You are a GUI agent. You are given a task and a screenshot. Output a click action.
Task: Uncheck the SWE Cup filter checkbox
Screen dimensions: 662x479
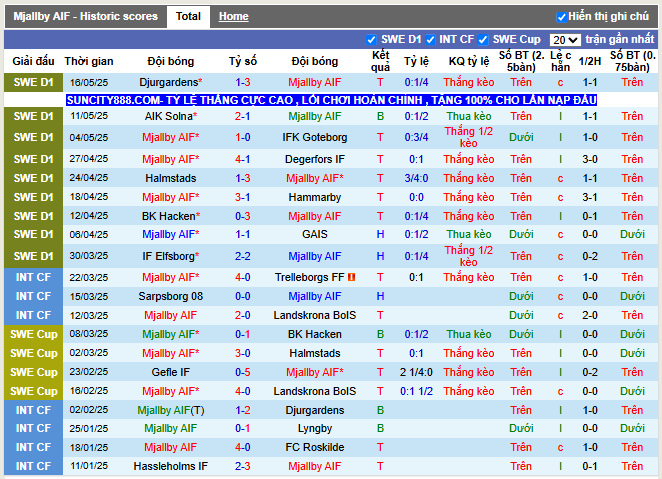483,40
